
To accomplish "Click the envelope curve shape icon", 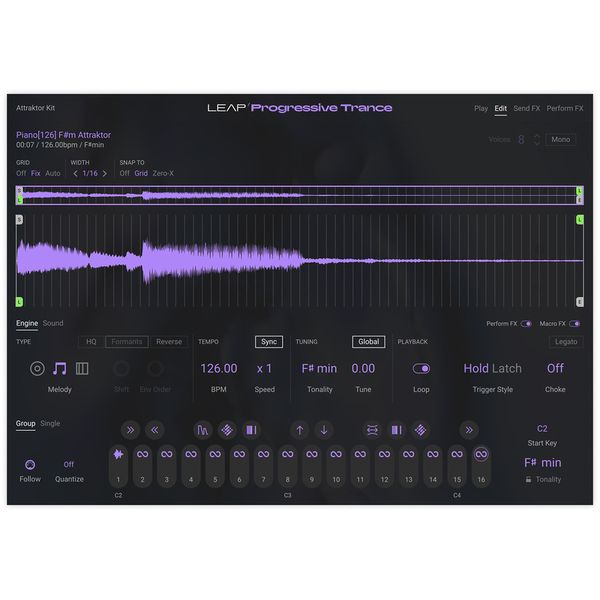I will tap(202, 430).
